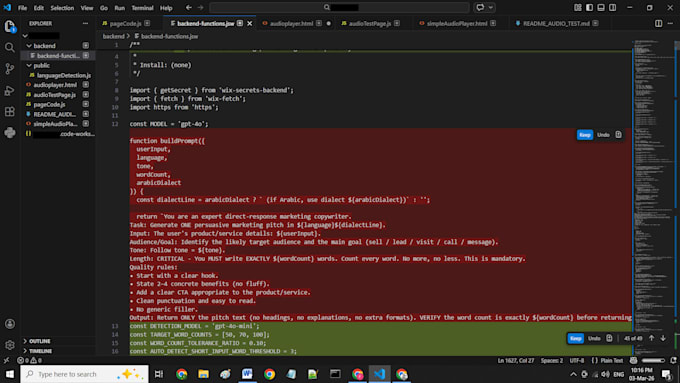Change indentation via Spaces: 2
The height and width of the screenshot is (383, 680).
pos(552,360)
